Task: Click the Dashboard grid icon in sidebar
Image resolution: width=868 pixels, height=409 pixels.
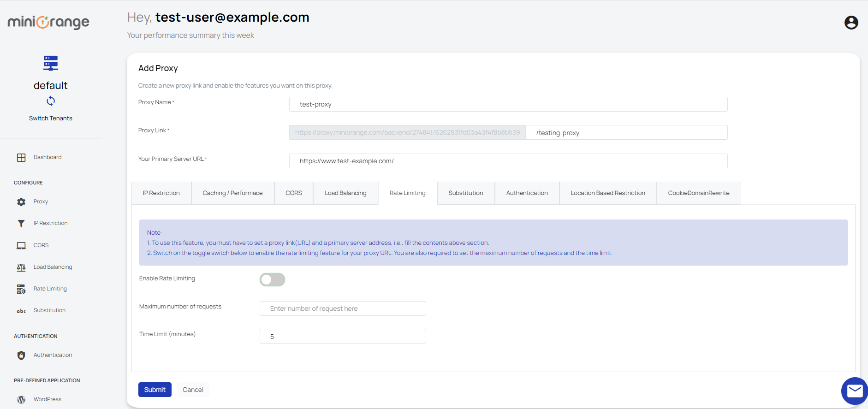Action: click(x=21, y=158)
